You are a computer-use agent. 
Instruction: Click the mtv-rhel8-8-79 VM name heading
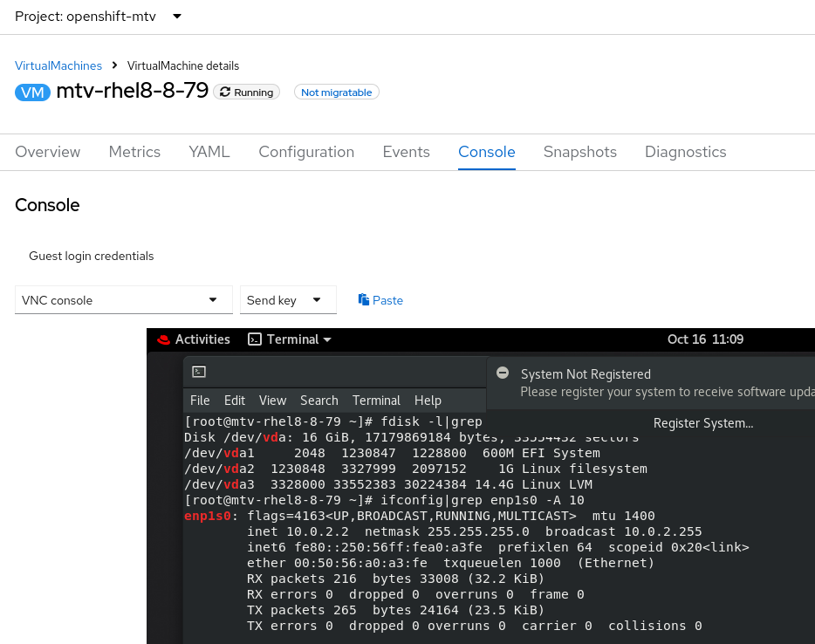pyautogui.click(x=132, y=91)
